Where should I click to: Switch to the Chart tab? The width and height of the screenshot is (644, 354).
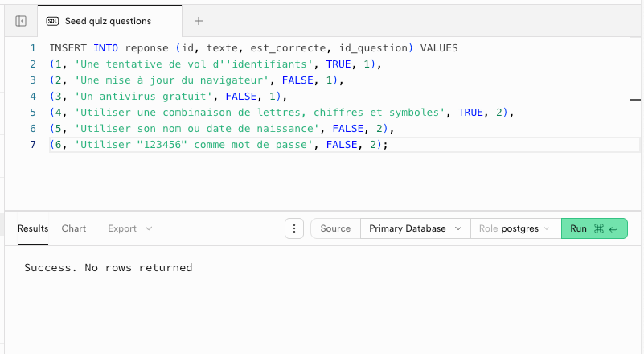74,228
